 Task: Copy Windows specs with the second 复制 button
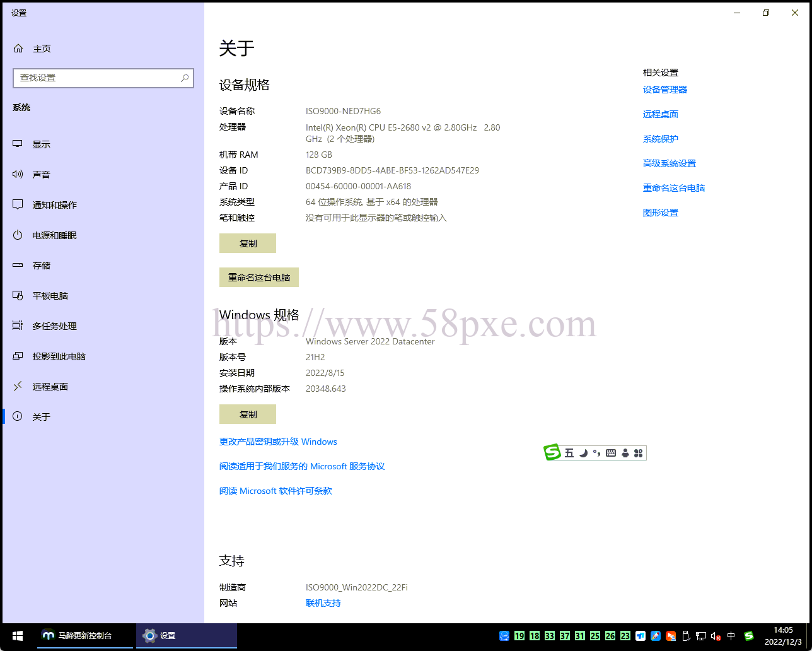pos(248,414)
